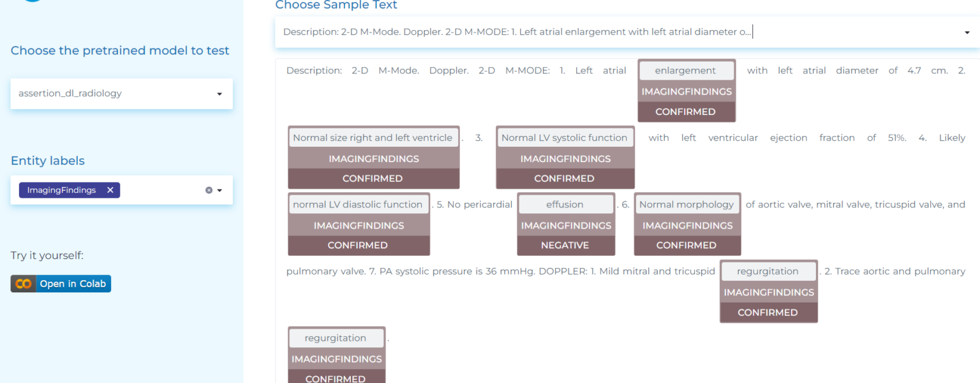Click the 'Choose Sample Text' heading

click(336, 6)
